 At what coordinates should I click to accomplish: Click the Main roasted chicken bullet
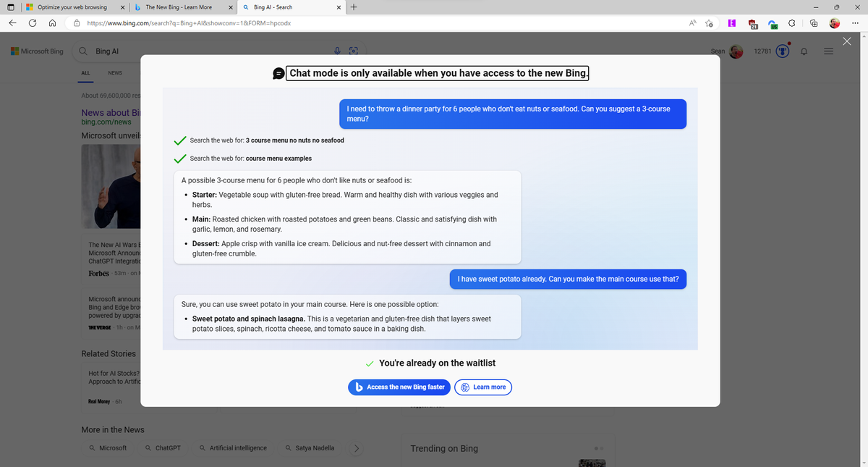pos(344,224)
